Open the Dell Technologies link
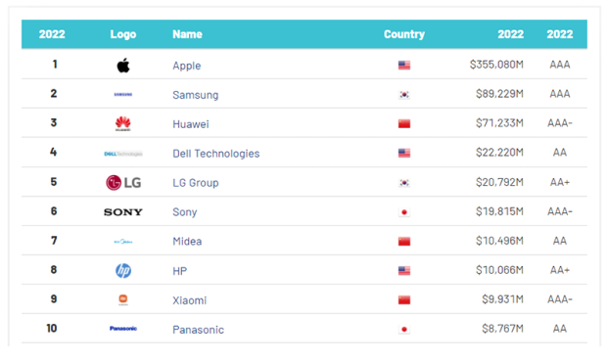Viewport: 607px width, 364px height. pyautogui.click(x=216, y=154)
